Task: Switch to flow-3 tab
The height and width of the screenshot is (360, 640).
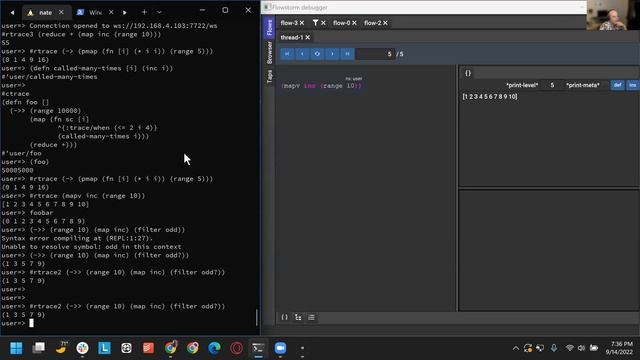Action: tap(289, 23)
